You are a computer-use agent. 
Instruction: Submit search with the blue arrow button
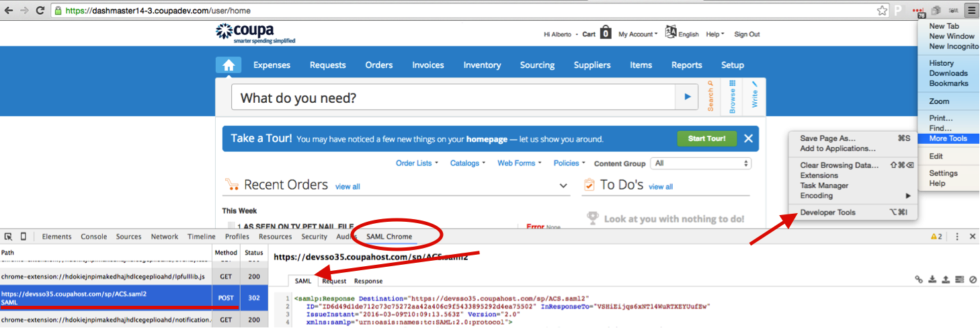687,97
